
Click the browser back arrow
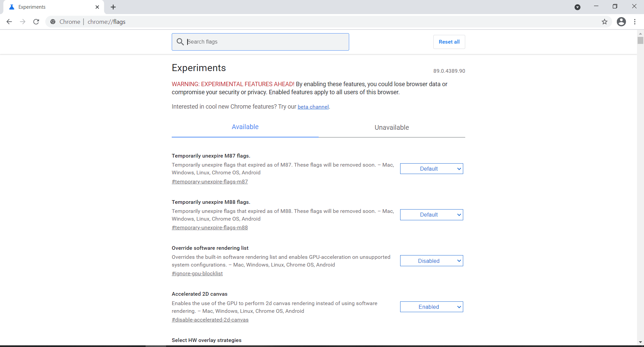(9, 22)
